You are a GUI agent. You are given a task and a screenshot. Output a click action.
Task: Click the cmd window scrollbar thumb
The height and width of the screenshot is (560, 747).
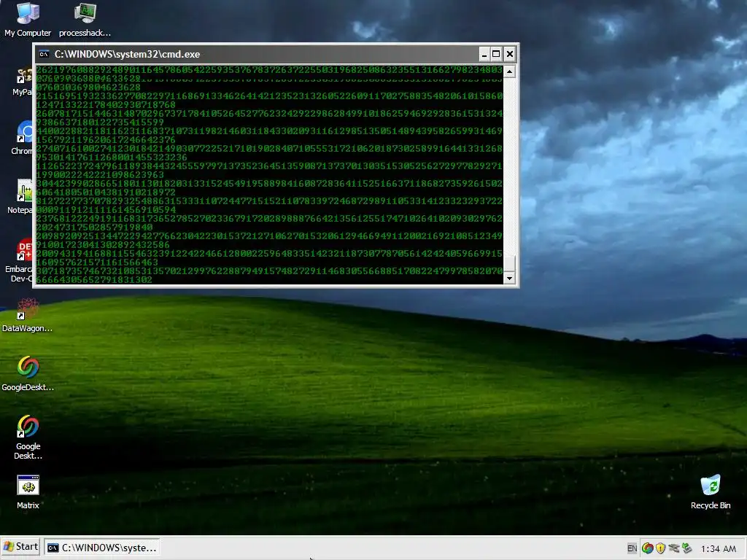tap(509, 263)
